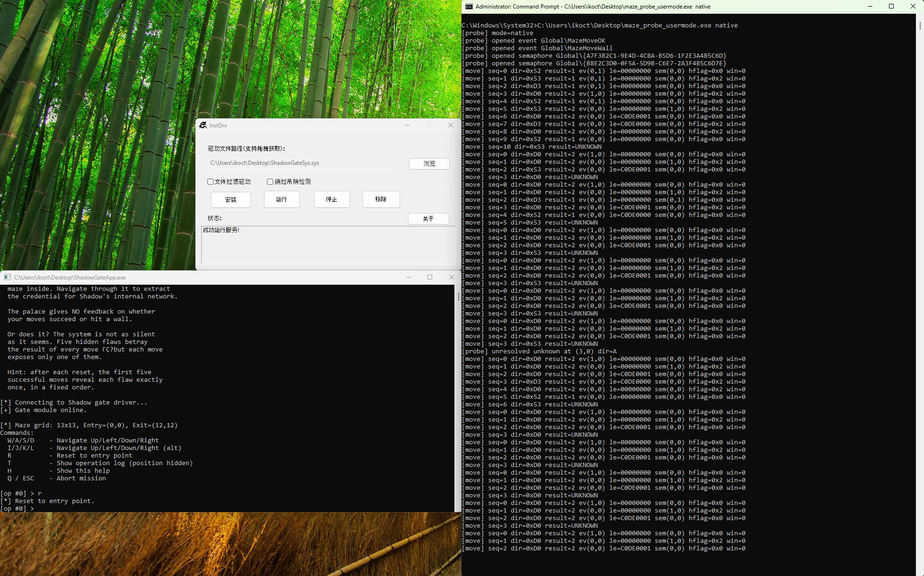Click the 停止 stop button
Image resolution: width=924 pixels, height=576 pixels.
pos(331,199)
